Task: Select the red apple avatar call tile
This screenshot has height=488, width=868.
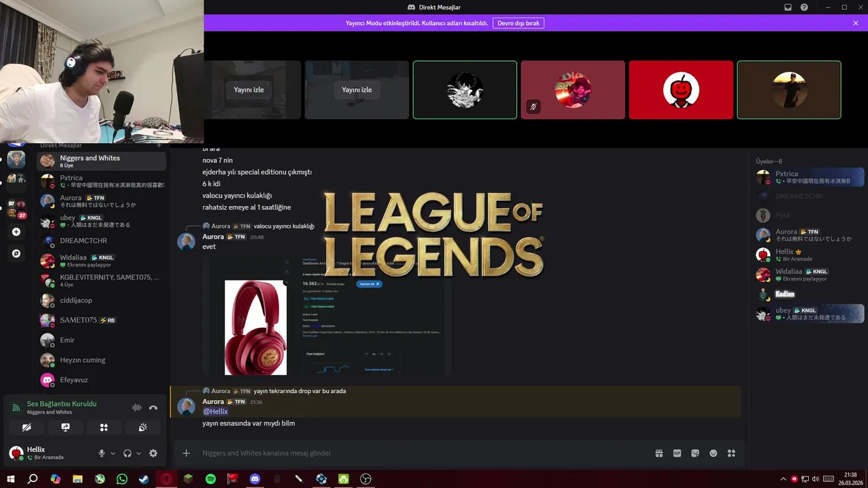Action: (681, 90)
